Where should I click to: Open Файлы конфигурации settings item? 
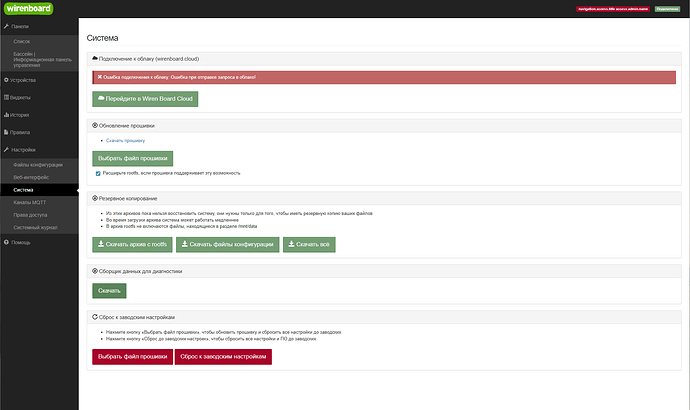click(x=39, y=165)
